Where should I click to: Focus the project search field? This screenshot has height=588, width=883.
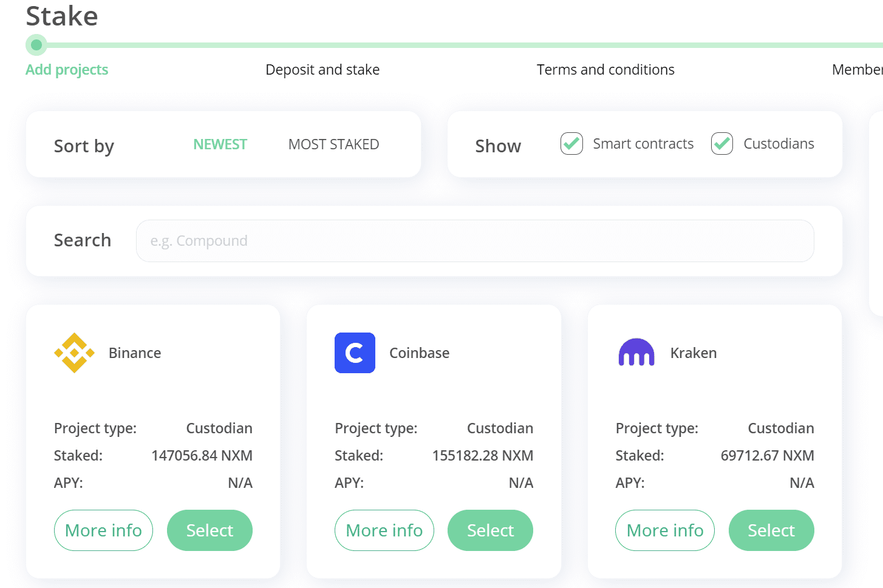[475, 241]
